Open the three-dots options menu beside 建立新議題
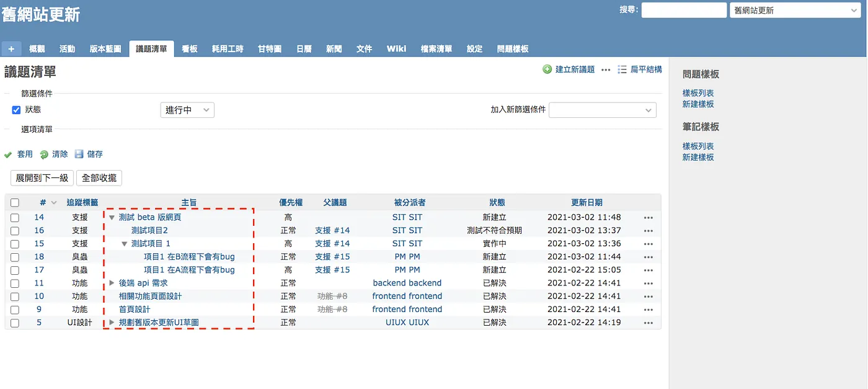The height and width of the screenshot is (389, 868). (606, 69)
